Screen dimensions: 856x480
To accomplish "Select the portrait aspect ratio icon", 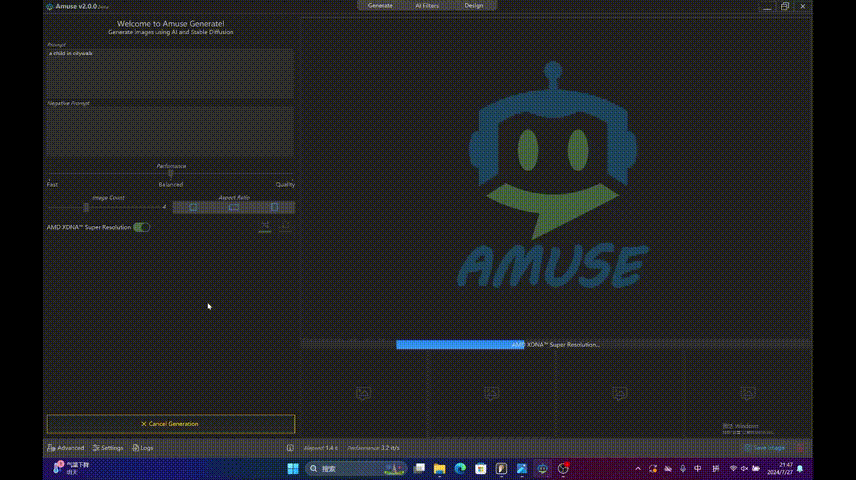I will 274,207.
